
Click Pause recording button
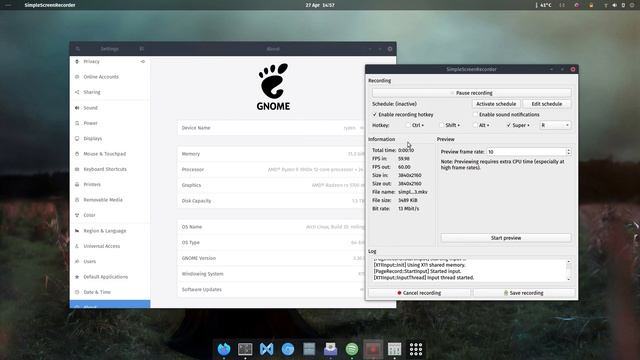pos(471,93)
